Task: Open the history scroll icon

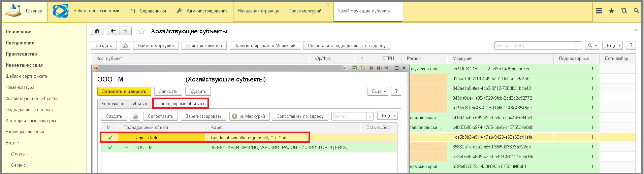Action: tap(624, 11)
